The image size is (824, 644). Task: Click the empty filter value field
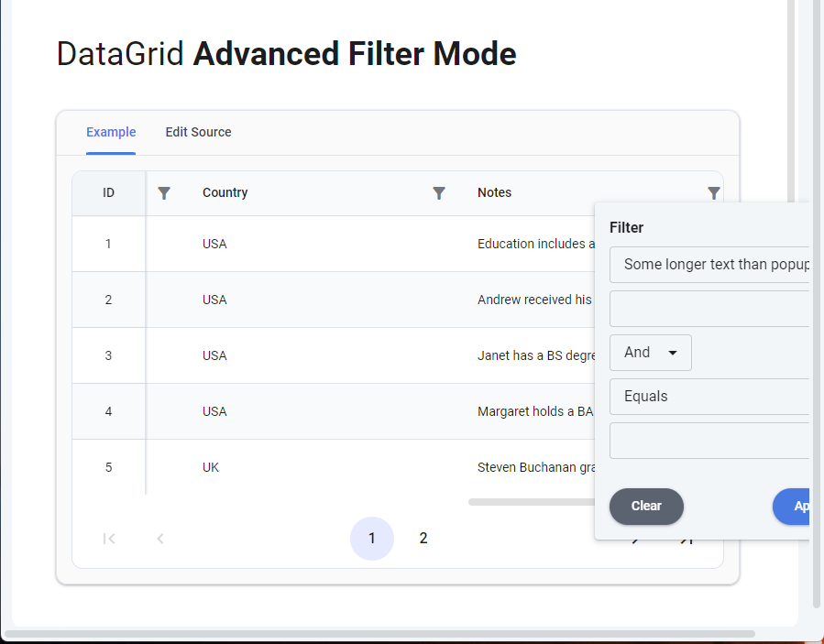(x=709, y=309)
